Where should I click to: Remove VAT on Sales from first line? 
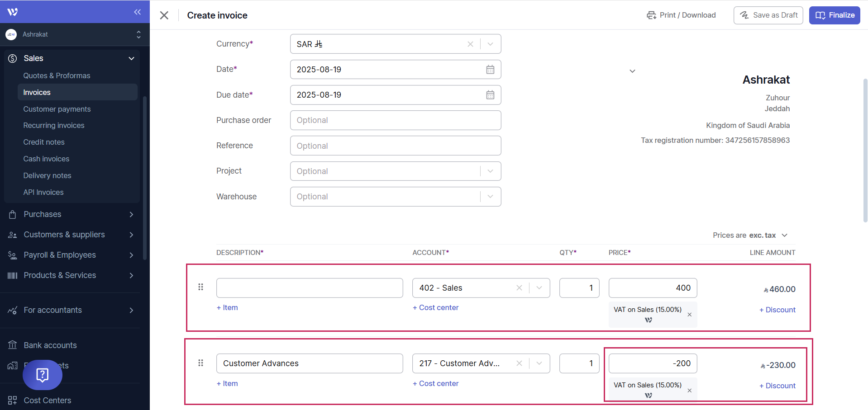(x=689, y=315)
